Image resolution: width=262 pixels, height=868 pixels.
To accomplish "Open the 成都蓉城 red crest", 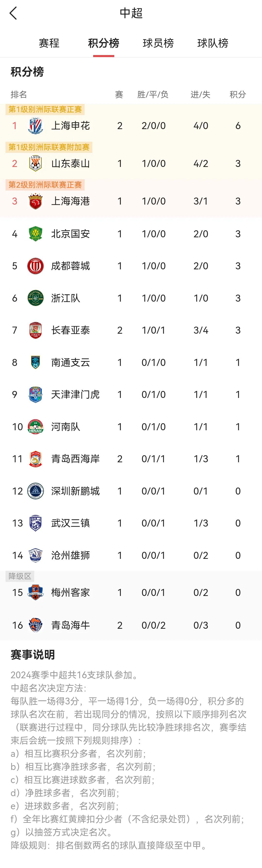I will pyautogui.click(x=35, y=266).
